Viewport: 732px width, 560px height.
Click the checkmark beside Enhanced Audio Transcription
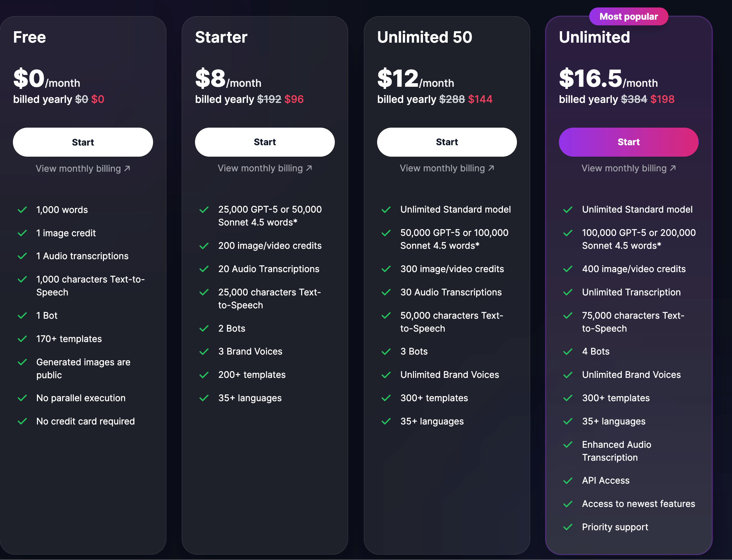pos(568,445)
